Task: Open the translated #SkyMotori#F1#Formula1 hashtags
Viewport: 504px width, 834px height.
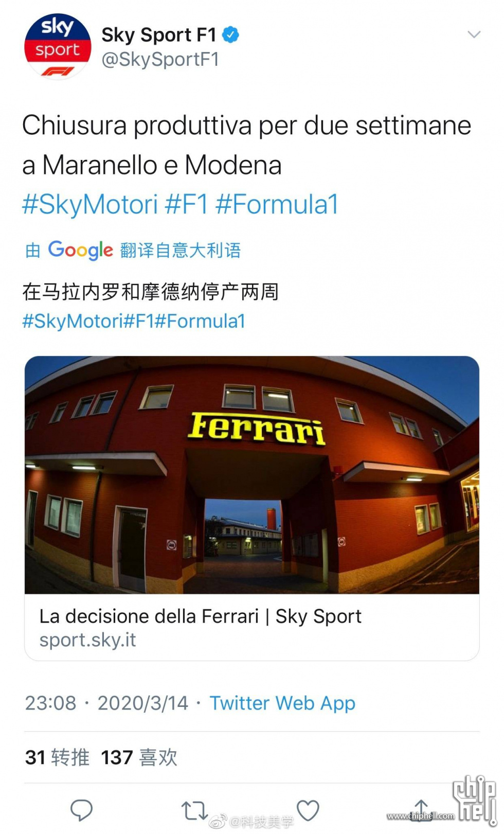Action: click(x=134, y=321)
